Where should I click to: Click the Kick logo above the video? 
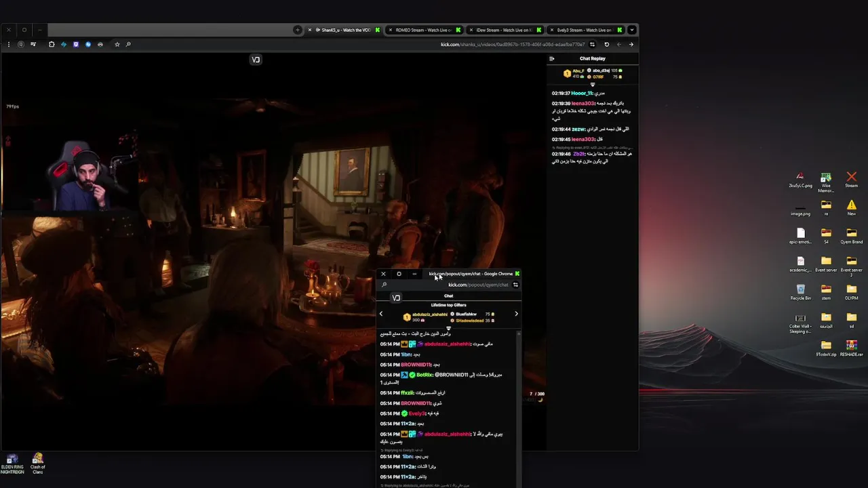(256, 60)
